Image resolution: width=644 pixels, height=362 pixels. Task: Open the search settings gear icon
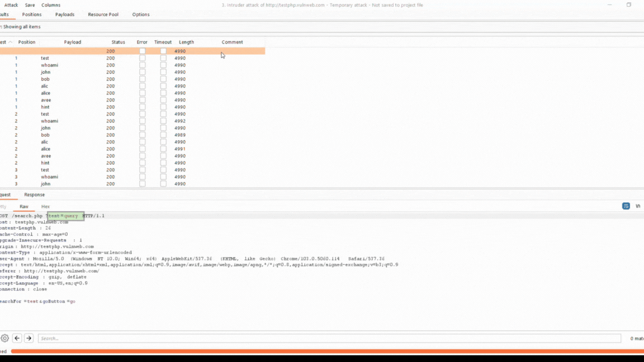pyautogui.click(x=4, y=338)
